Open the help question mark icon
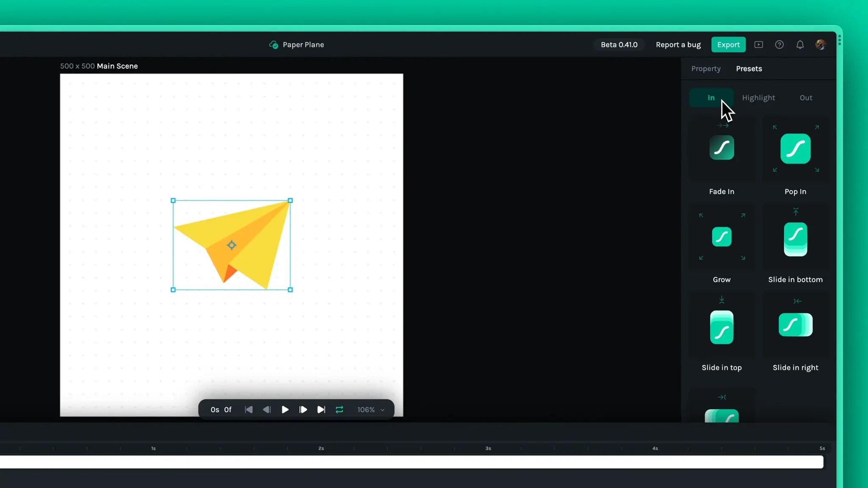 (x=779, y=45)
